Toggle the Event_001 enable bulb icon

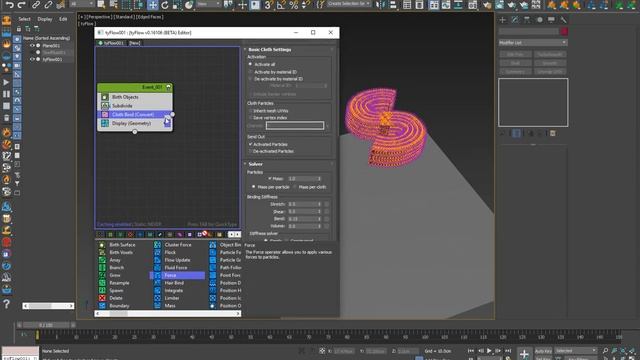click(168, 87)
